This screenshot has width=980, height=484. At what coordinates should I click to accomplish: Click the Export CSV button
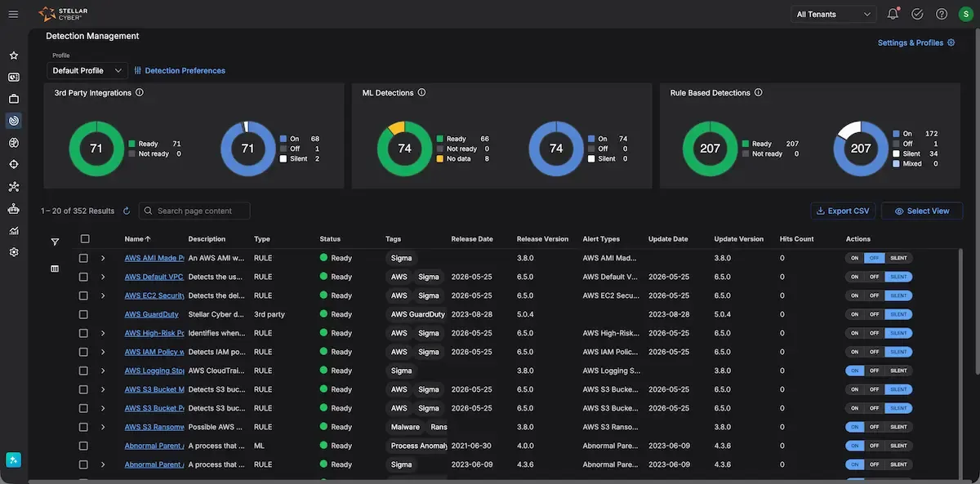843,211
